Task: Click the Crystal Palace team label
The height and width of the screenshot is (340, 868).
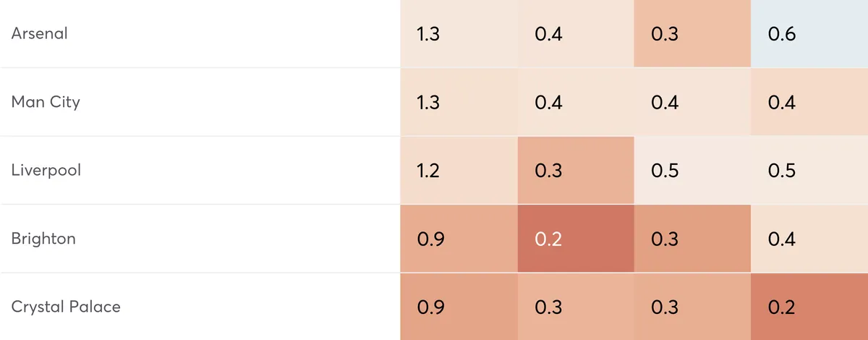Action: click(x=66, y=307)
